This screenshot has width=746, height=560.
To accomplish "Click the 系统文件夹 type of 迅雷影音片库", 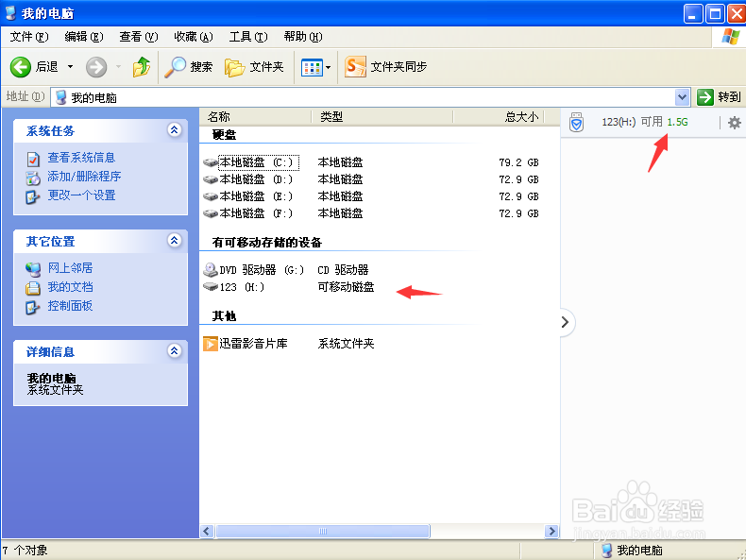I will pos(346,344).
